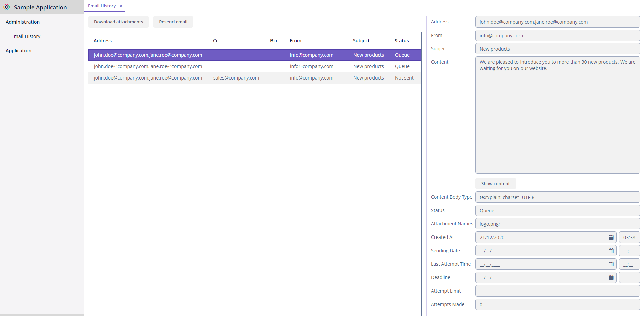The width and height of the screenshot is (644, 316).
Task: Click the Resend email button
Action: click(x=173, y=22)
